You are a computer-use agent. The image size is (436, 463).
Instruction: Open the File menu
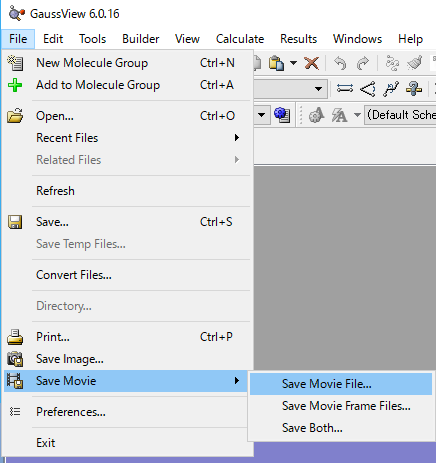(x=18, y=39)
